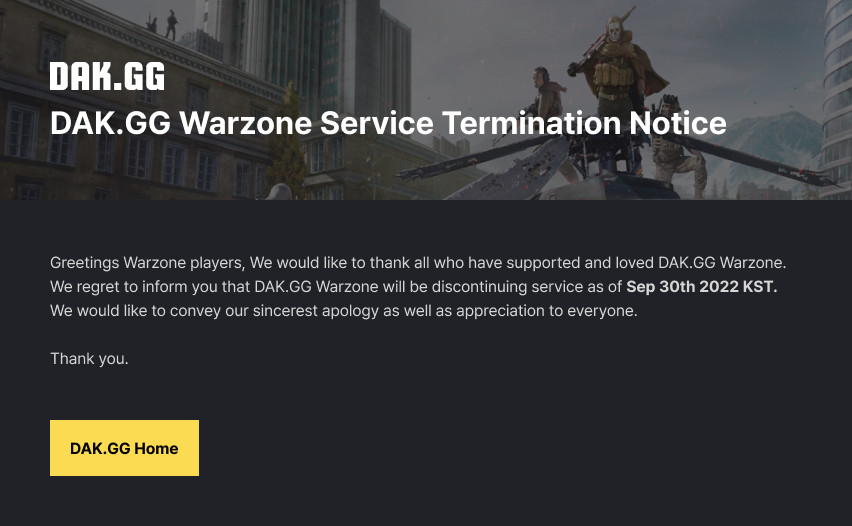
Task: Click the Thank you. closing line
Action: pos(89,359)
